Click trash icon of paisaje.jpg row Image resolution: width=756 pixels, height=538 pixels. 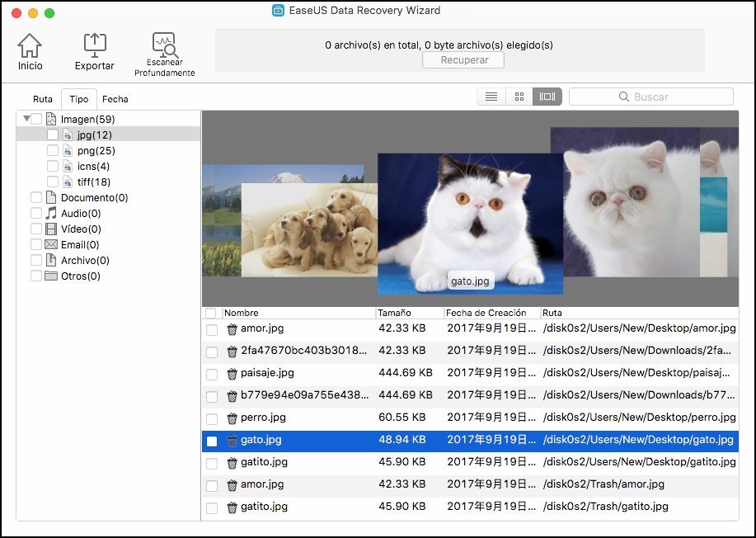(232, 374)
